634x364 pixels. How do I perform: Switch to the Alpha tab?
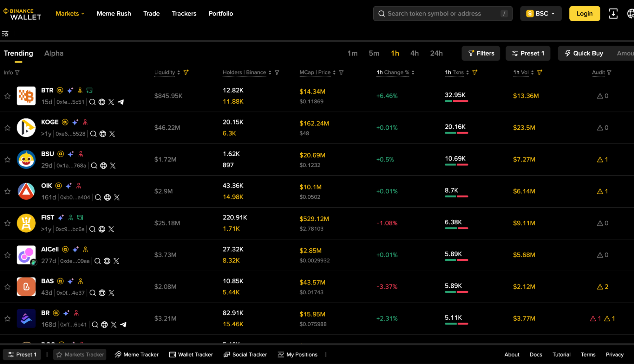click(x=54, y=53)
